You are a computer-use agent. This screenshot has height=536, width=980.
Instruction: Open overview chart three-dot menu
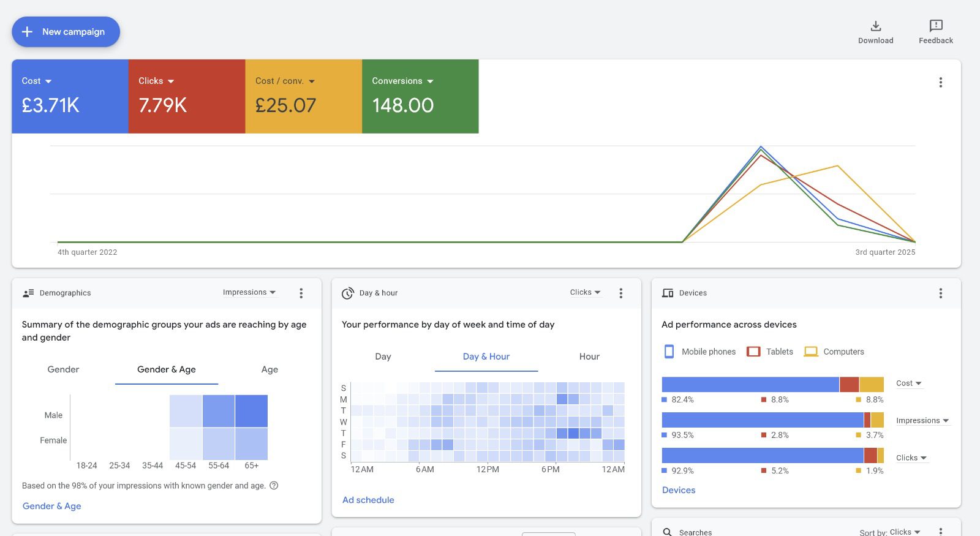[x=940, y=82]
